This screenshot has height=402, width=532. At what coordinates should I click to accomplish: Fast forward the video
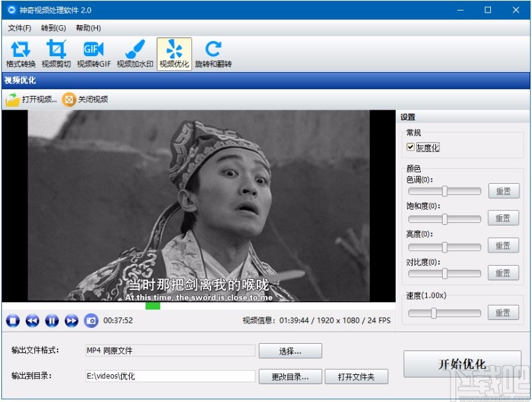click(x=71, y=320)
